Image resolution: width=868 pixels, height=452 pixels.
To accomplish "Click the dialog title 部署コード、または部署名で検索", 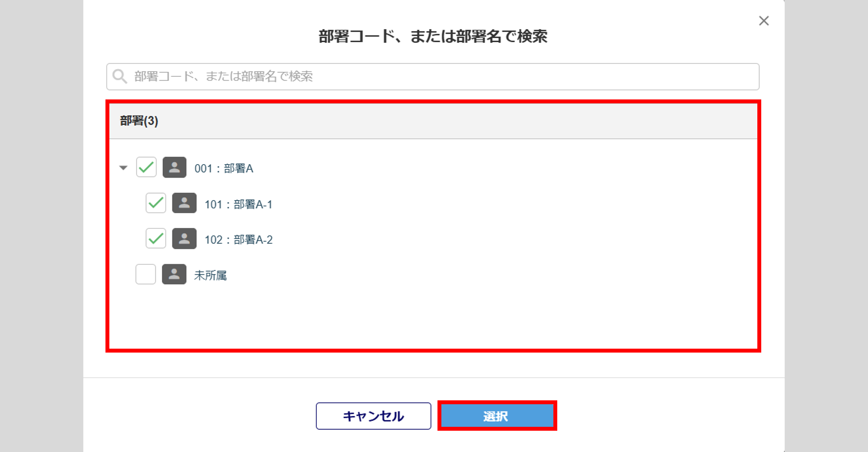I will coord(433,36).
